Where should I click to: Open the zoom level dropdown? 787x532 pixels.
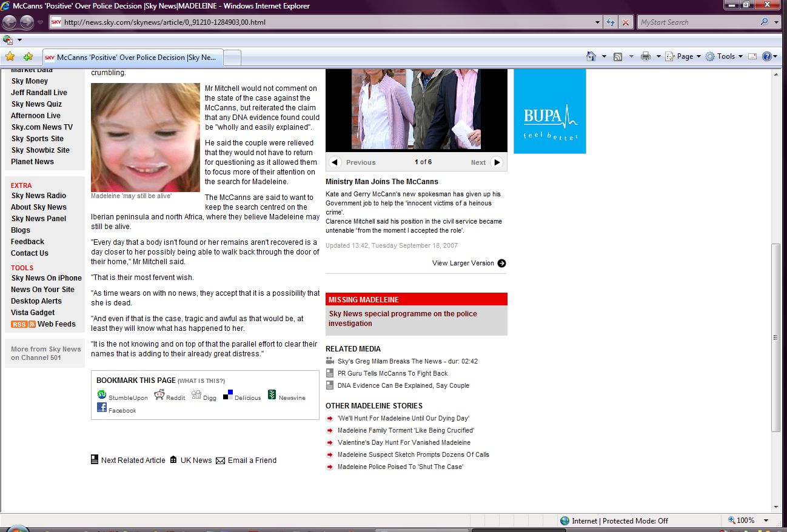766,520
